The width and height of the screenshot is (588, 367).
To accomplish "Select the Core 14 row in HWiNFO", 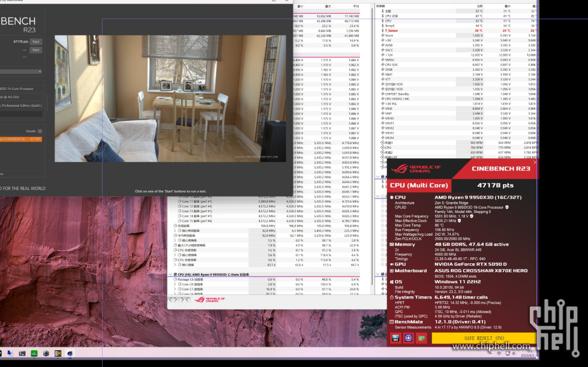I will (265, 216).
